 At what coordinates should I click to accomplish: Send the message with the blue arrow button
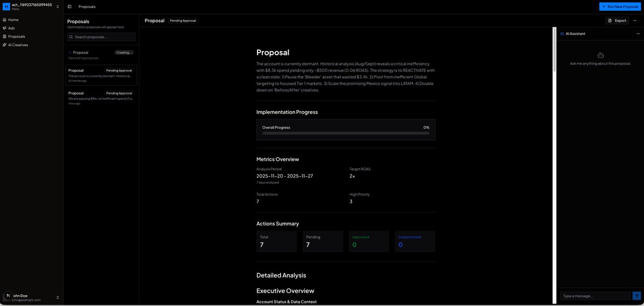click(637, 296)
